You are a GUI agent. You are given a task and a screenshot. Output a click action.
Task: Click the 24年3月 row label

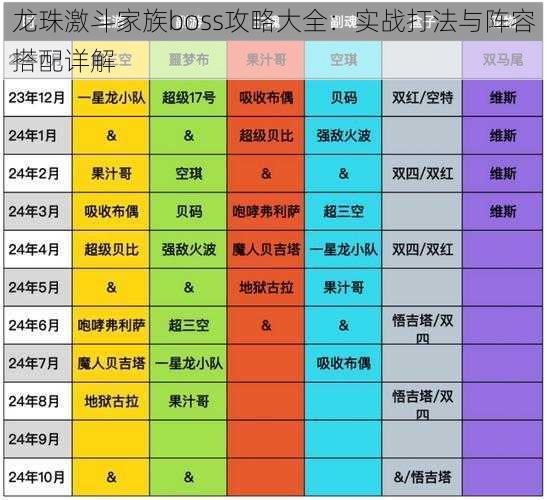[33, 211]
